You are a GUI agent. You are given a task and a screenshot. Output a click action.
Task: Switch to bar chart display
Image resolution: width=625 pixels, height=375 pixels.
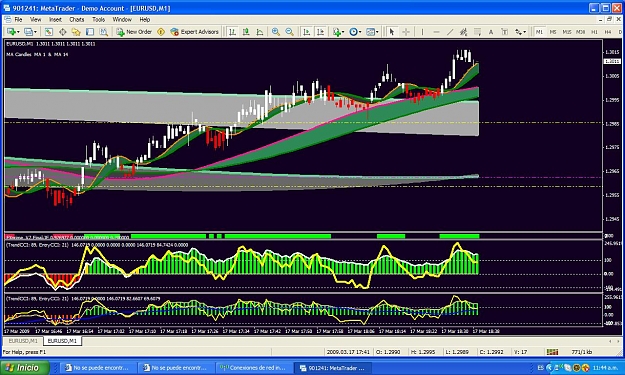[x=232, y=32]
